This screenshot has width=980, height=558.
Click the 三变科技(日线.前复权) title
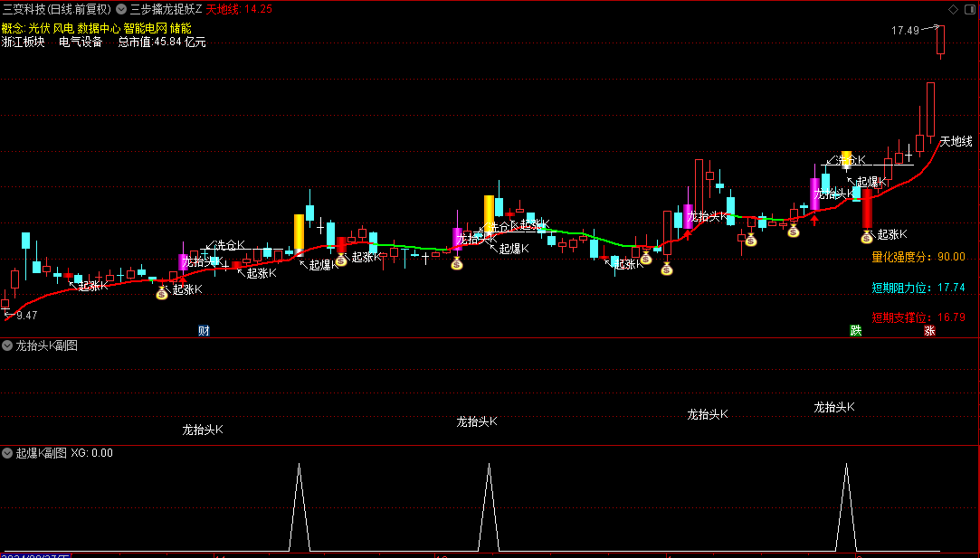[x=56, y=9]
